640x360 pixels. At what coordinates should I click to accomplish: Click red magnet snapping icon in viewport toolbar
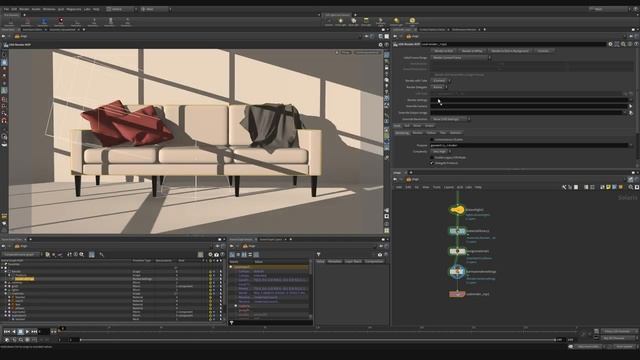tap(4, 120)
